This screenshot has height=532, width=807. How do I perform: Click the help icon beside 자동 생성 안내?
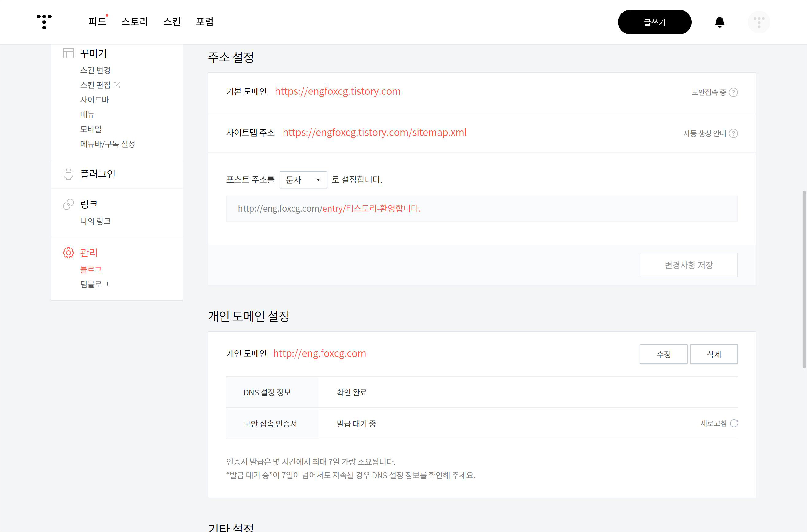733,133
